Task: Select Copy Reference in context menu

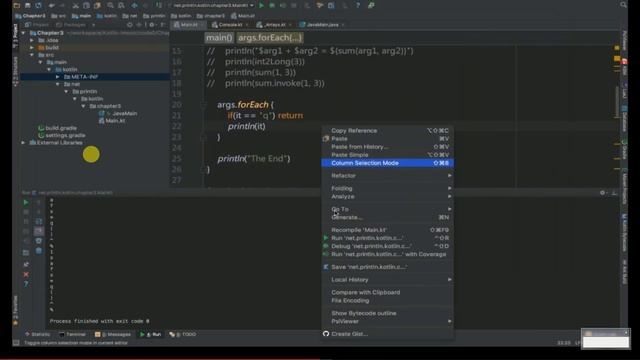Action: pos(388,131)
